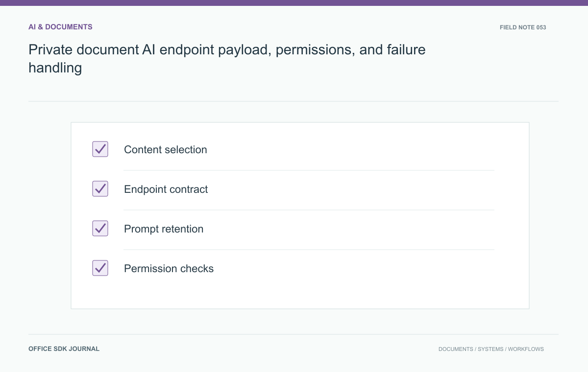Select the article title heading text
The height and width of the screenshot is (372, 588).
[227, 59]
